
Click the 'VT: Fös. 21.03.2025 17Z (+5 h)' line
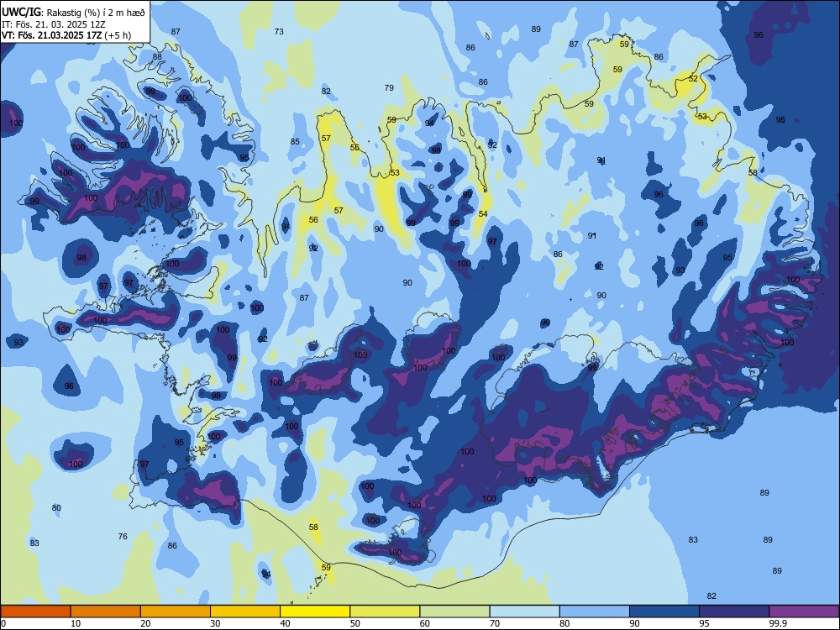(66, 35)
